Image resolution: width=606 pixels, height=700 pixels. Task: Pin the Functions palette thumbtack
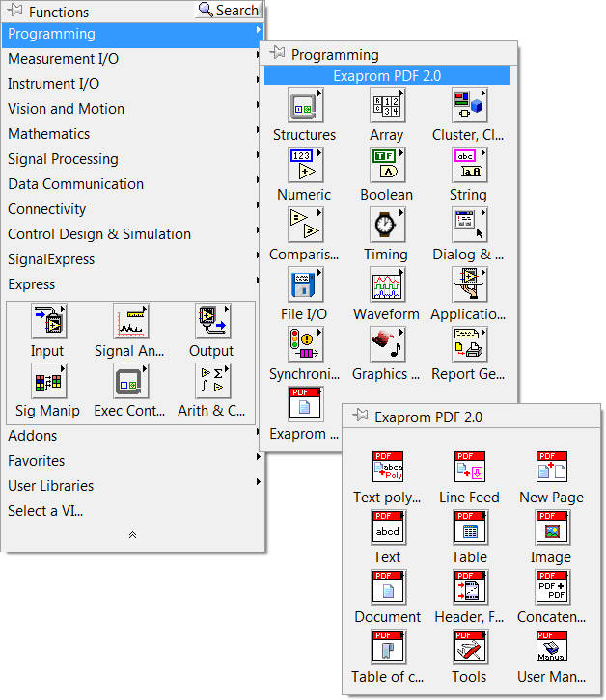[x=14, y=11]
